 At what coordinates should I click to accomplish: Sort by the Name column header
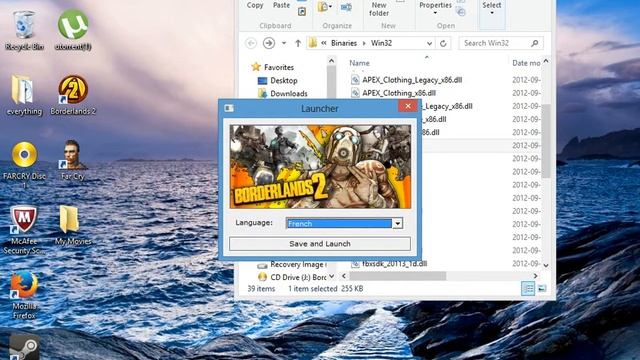(x=360, y=63)
